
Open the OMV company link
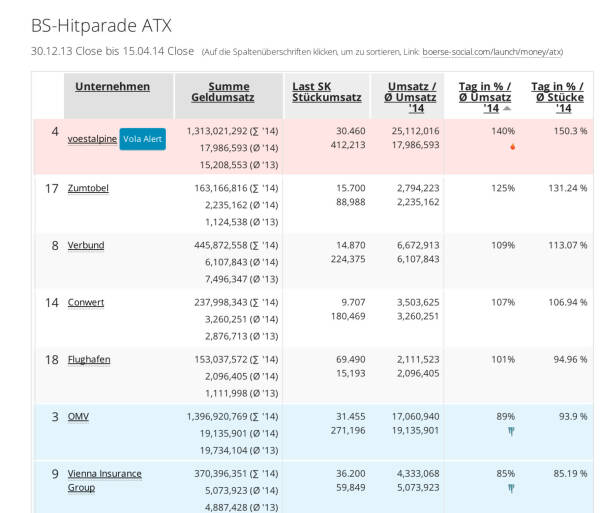coord(78,416)
